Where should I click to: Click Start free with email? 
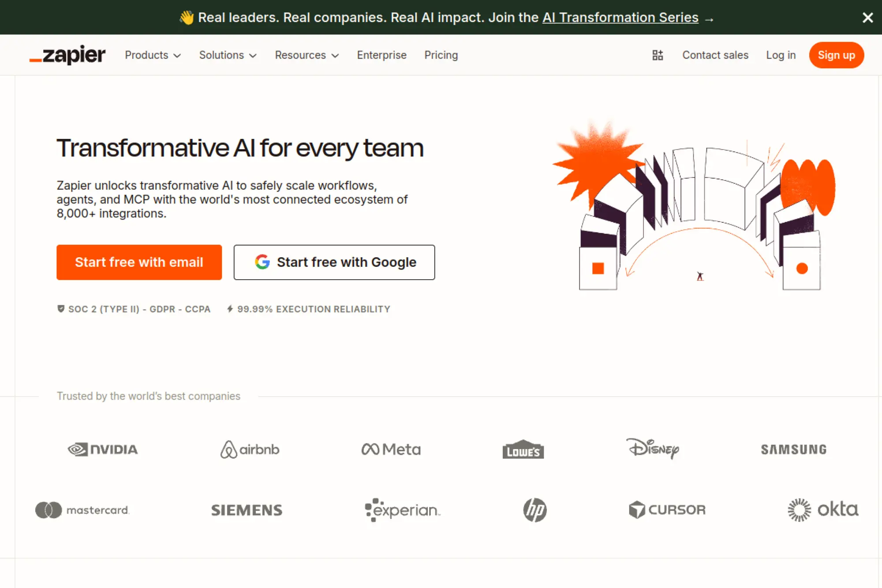139,262
